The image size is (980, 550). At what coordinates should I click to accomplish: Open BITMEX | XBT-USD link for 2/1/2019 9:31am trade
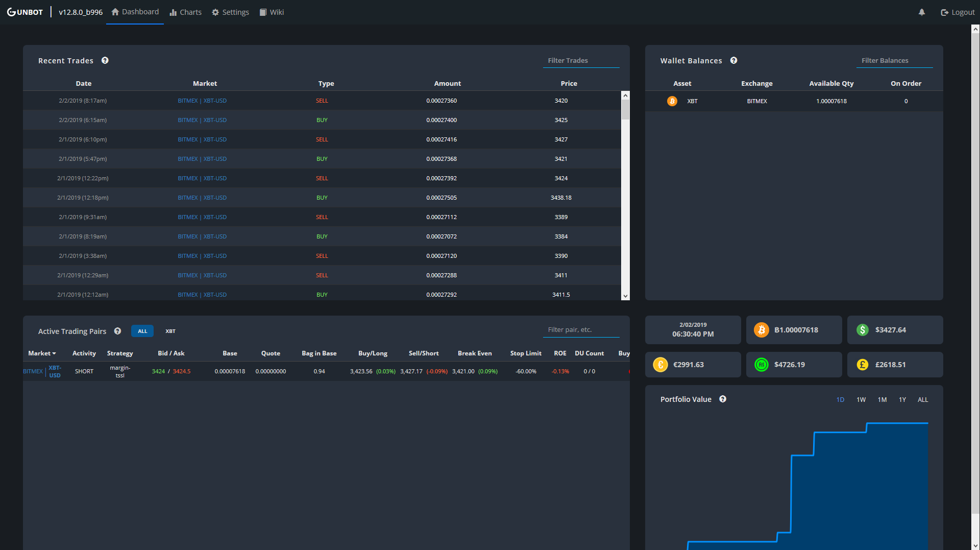pyautogui.click(x=202, y=217)
